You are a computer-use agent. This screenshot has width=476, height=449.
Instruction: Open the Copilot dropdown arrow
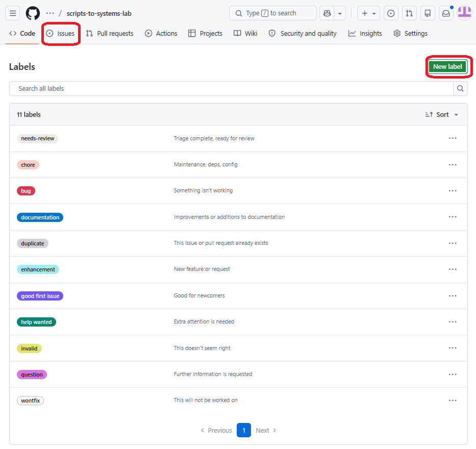pos(340,13)
